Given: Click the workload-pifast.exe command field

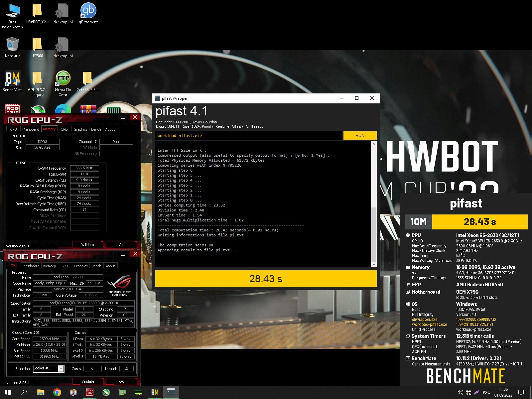Looking at the screenshot, I should coord(249,135).
